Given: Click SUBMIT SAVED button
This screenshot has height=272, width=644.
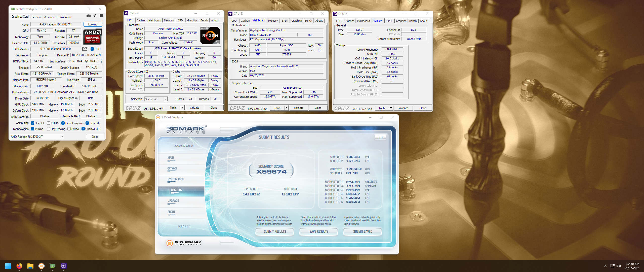Looking at the screenshot, I should pyautogui.click(x=363, y=231).
